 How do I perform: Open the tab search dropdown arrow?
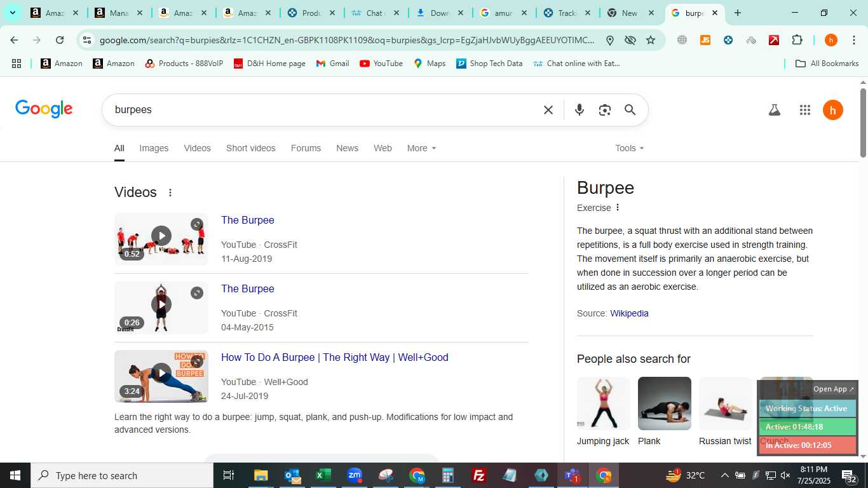(x=12, y=13)
